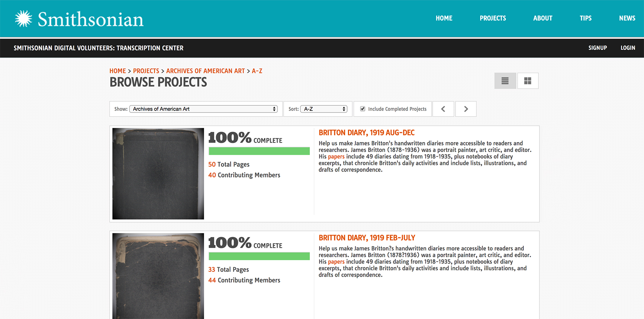644x319 pixels.
Task: Open HOME in top navigation
Action: click(444, 18)
